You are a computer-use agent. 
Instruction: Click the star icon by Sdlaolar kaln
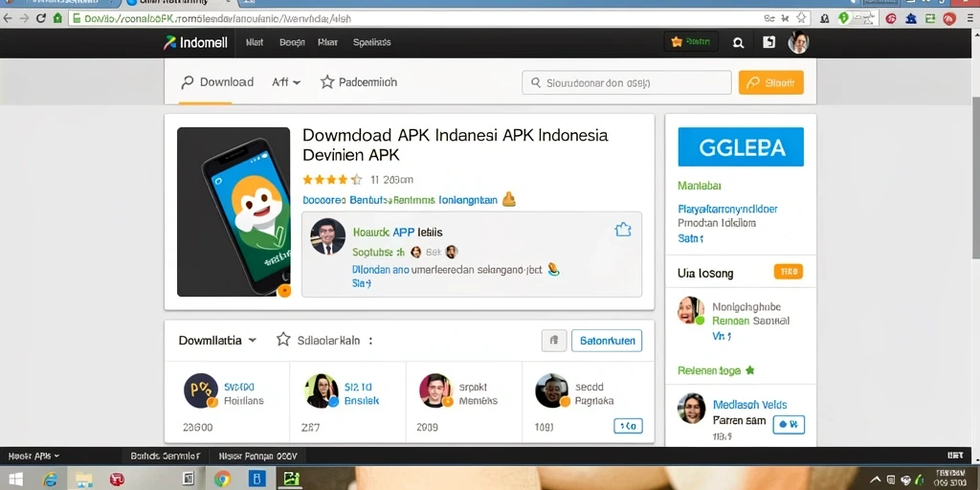(x=283, y=340)
